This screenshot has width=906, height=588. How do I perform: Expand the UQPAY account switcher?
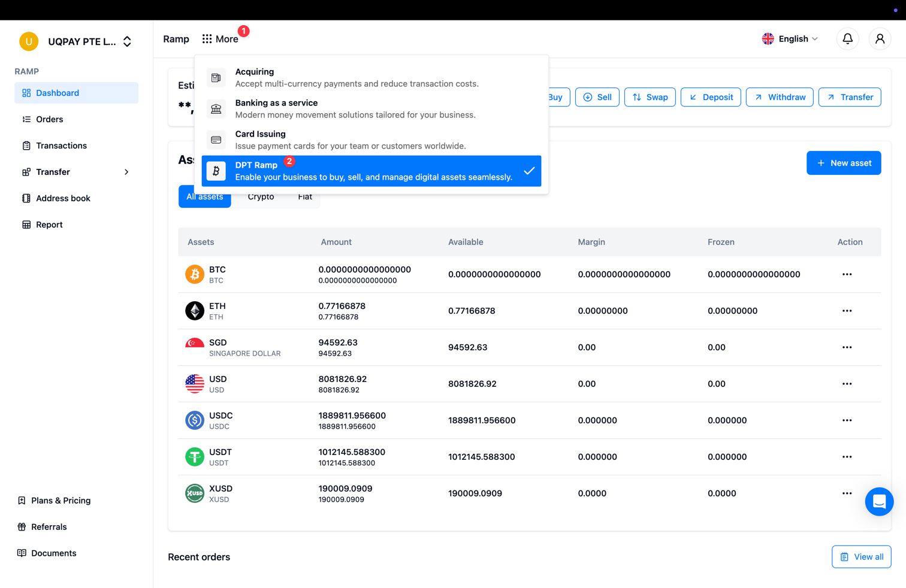point(127,41)
